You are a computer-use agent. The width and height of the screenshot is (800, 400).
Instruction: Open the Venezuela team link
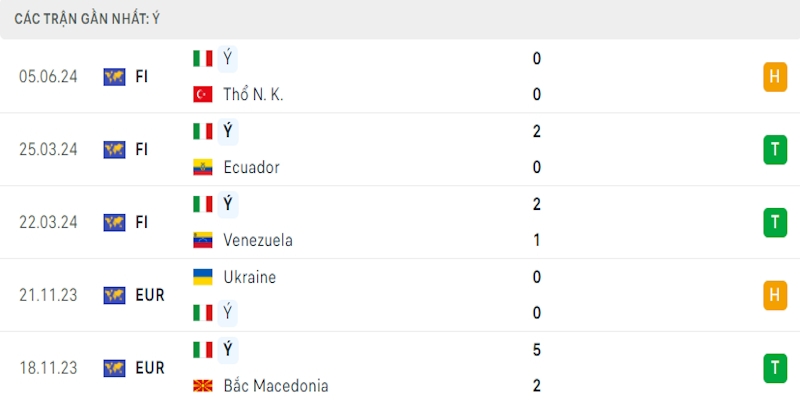click(257, 240)
